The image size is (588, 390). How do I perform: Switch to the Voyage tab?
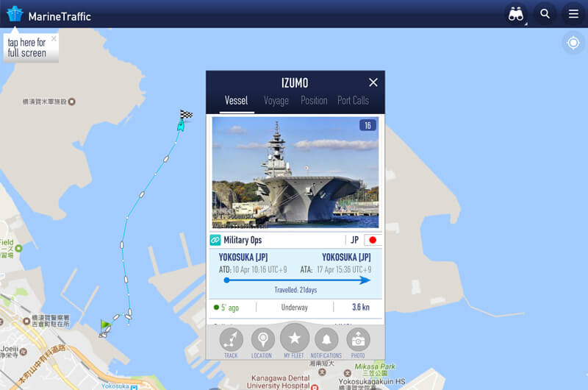276,101
